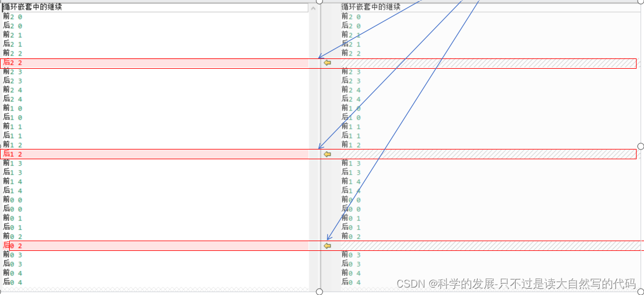Click line 前2 0 in the left pane

pyautogui.click(x=13, y=17)
